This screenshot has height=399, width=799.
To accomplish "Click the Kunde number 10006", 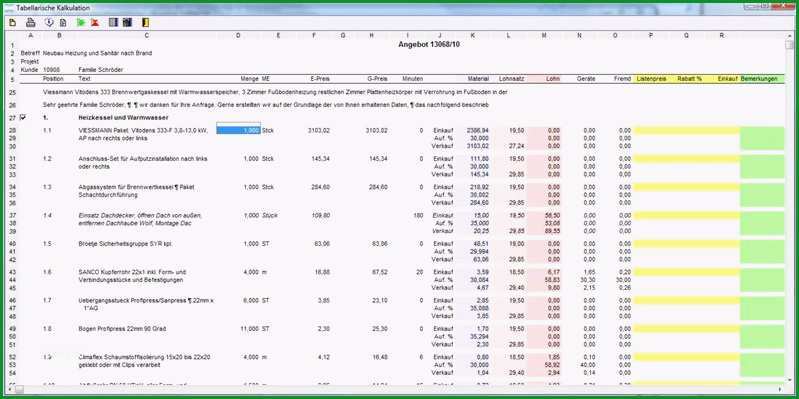I will pyautogui.click(x=51, y=70).
